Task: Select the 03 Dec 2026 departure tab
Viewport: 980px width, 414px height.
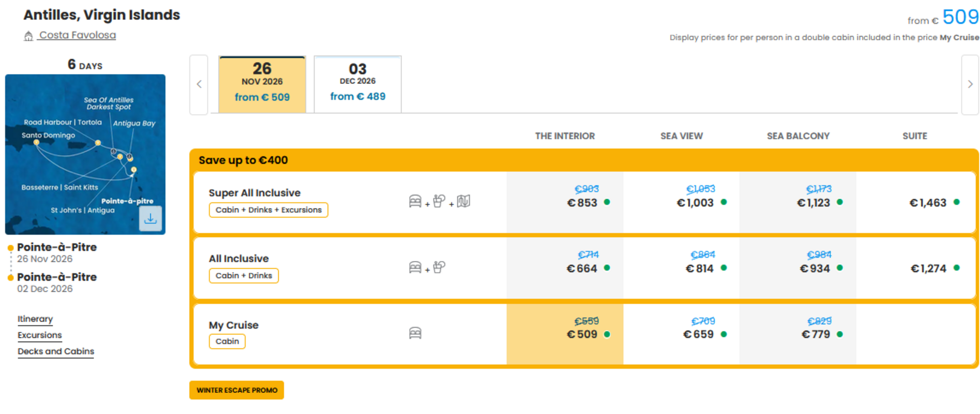Action: [x=358, y=84]
